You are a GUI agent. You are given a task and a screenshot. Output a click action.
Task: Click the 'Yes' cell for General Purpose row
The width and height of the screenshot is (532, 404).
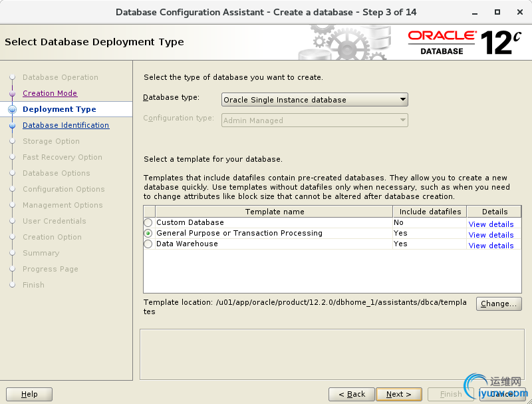430,233
